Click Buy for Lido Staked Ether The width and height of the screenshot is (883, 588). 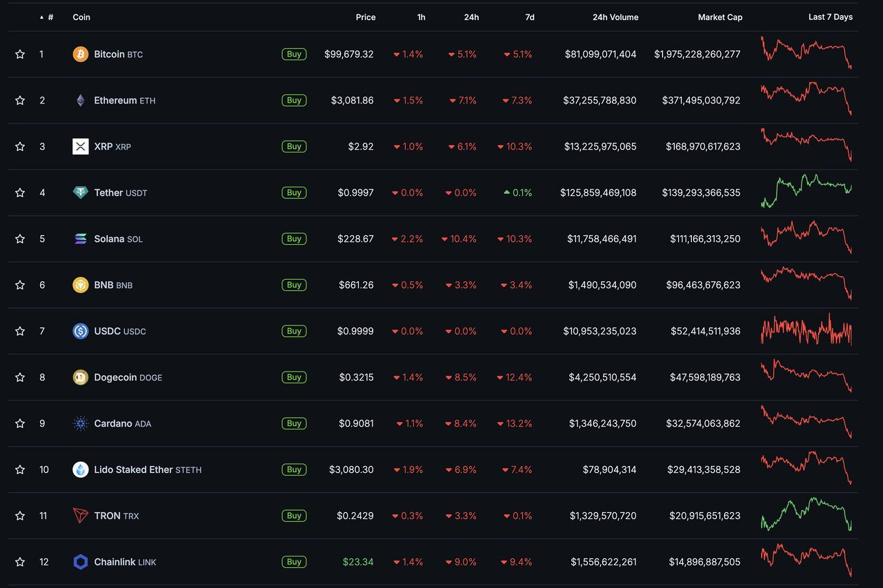(x=294, y=469)
